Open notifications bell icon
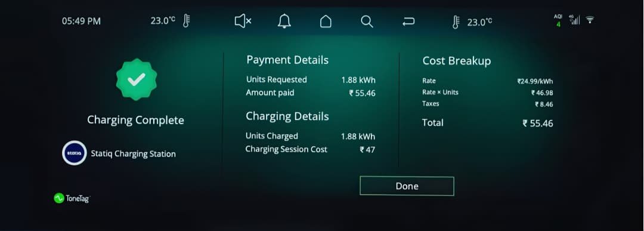Viewport: 644px width, 231px height. (x=284, y=21)
